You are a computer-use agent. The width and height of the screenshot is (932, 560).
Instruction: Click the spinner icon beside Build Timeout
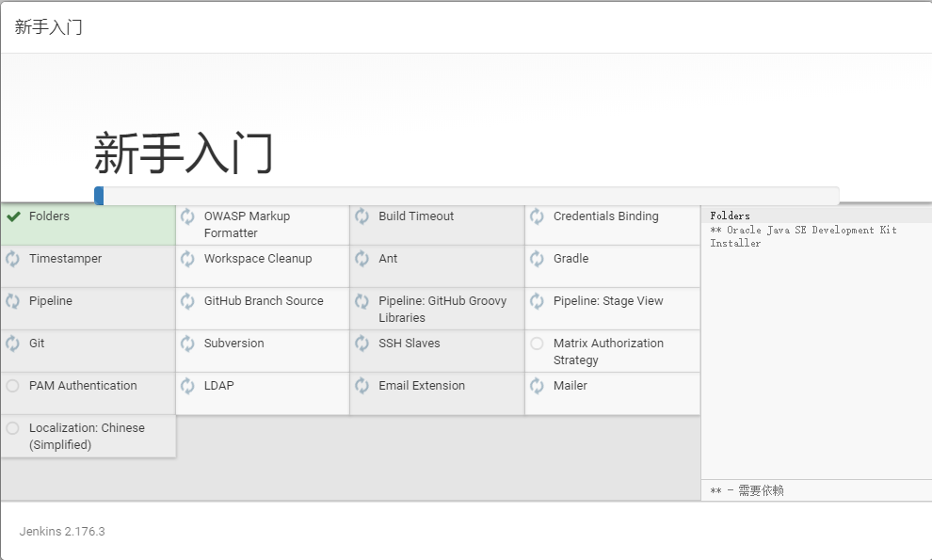click(x=362, y=216)
